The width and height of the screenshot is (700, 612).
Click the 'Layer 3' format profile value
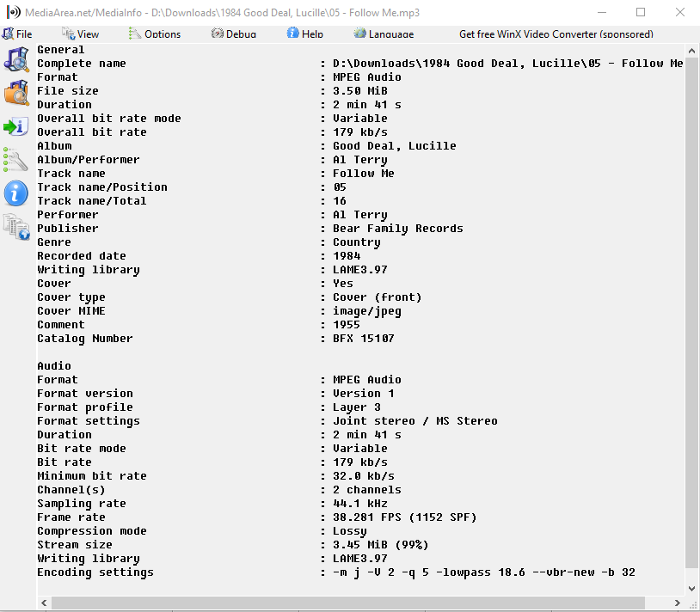point(357,407)
